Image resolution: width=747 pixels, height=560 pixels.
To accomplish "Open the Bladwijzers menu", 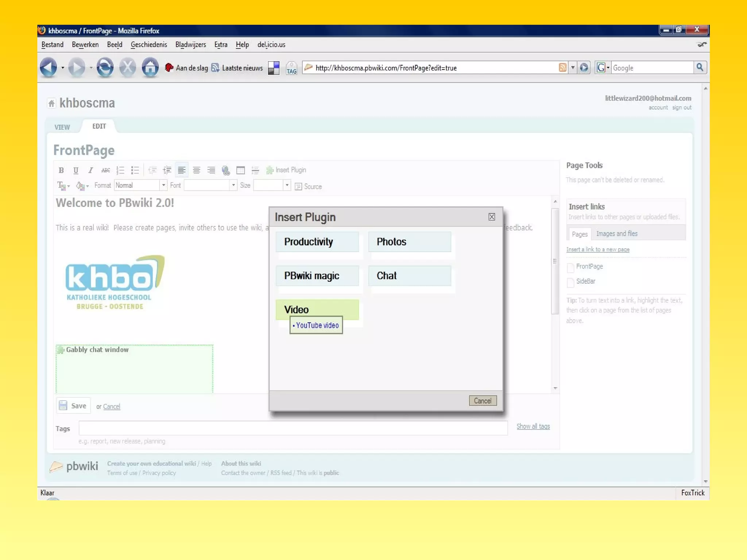I will point(190,44).
